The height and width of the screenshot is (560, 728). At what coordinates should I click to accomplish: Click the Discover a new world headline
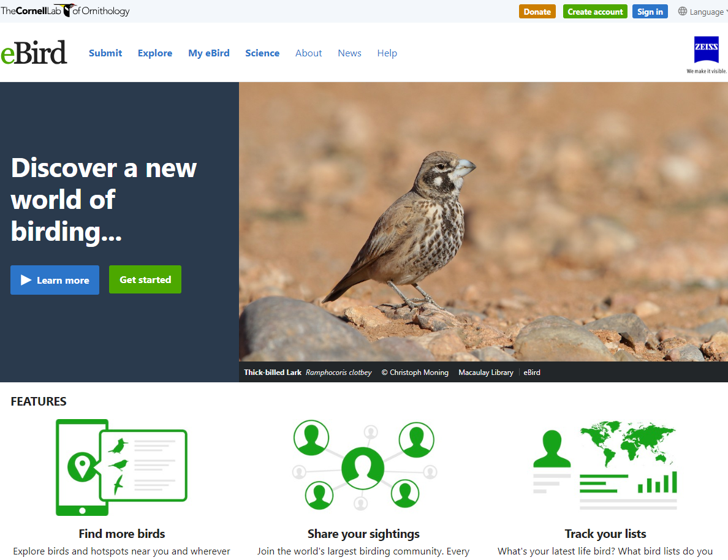pyautogui.click(x=104, y=200)
